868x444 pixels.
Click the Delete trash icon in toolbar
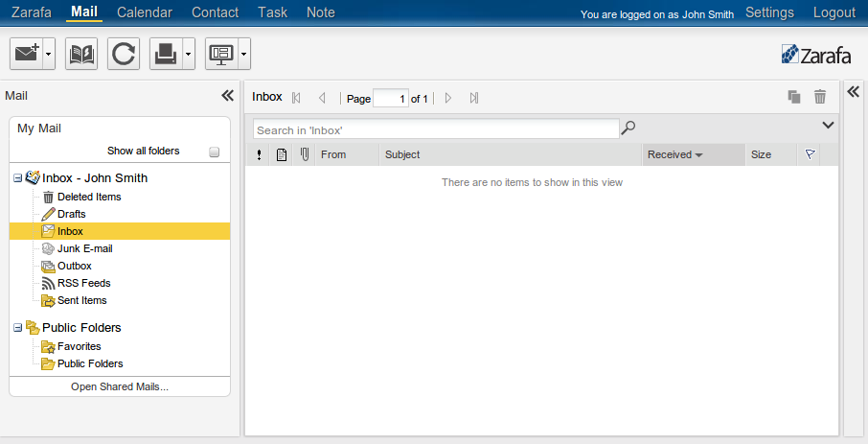click(820, 97)
